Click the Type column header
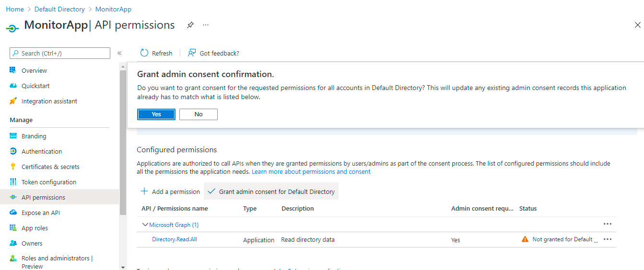 coord(250,209)
